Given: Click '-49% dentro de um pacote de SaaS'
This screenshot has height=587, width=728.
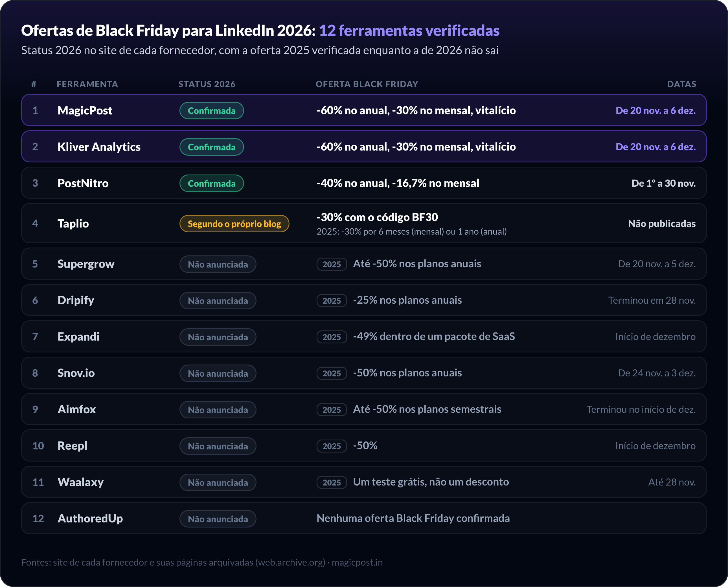Looking at the screenshot, I should tap(434, 336).
